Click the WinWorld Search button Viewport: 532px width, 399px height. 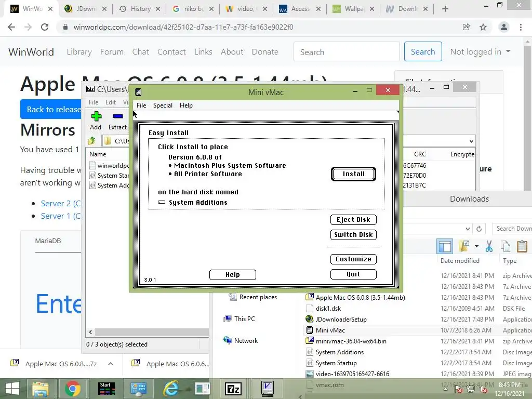(x=423, y=51)
